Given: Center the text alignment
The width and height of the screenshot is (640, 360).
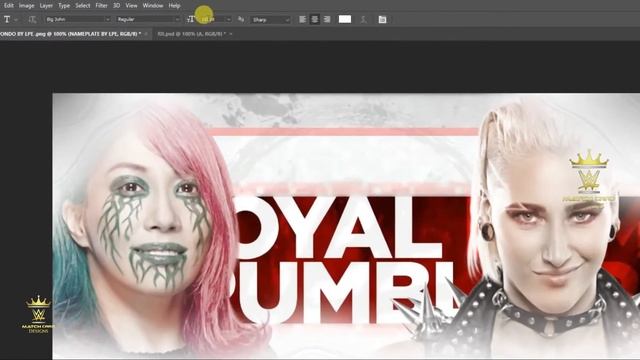Looking at the screenshot, I should tap(315, 19).
